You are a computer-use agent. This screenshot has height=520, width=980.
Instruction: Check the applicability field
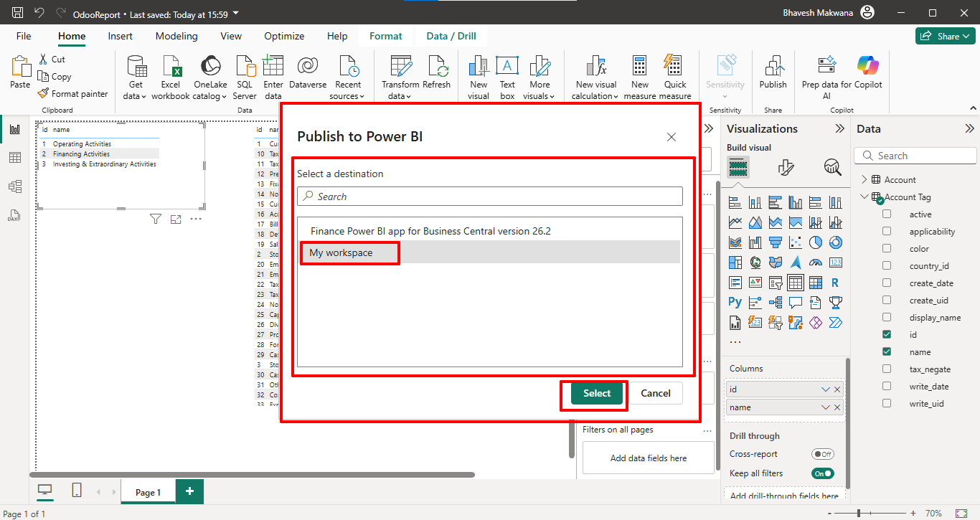[887, 232]
